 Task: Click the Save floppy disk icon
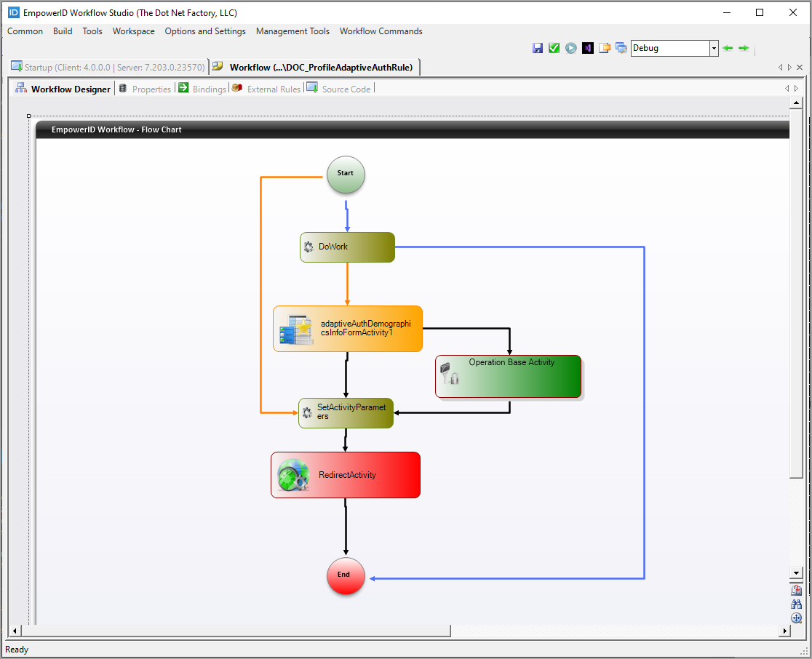[538, 48]
